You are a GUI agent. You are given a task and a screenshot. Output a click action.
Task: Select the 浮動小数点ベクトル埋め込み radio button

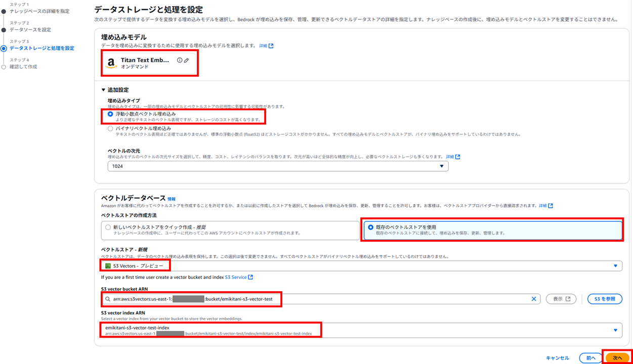[x=110, y=114]
